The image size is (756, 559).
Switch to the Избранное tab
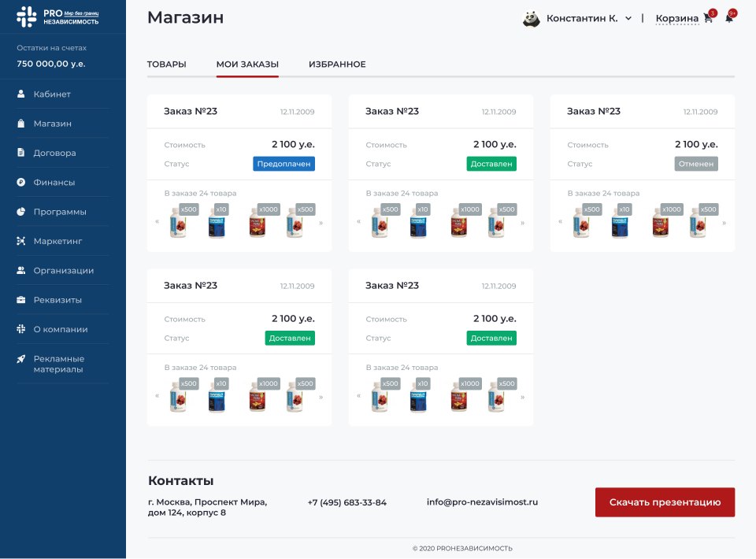[x=337, y=65]
